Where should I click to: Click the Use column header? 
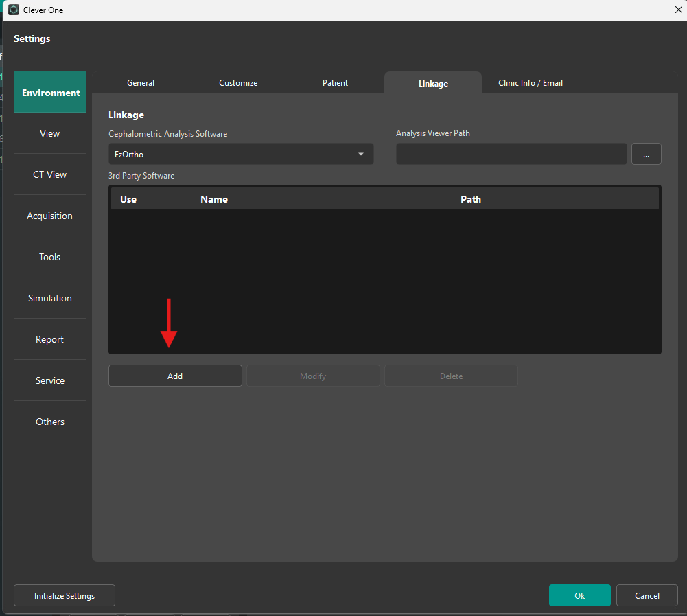click(x=128, y=199)
